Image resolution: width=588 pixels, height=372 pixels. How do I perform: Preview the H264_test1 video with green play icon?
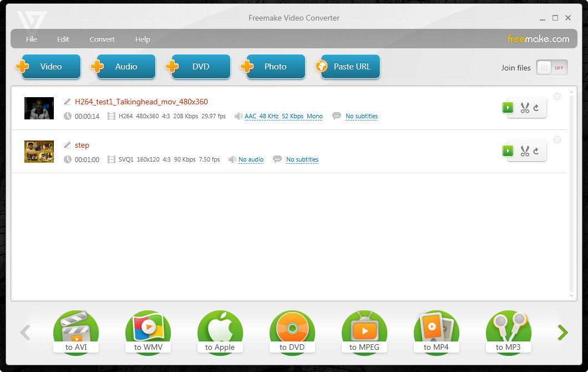(x=507, y=108)
